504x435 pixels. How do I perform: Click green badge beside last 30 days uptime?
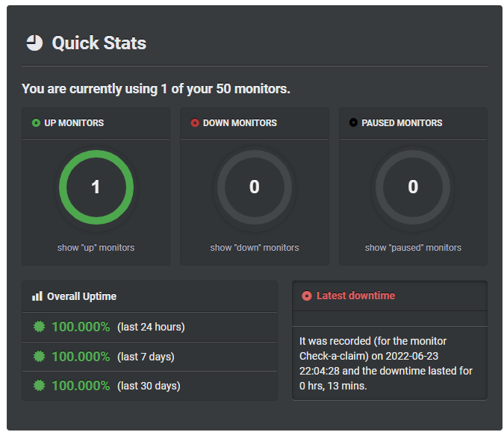click(x=40, y=386)
